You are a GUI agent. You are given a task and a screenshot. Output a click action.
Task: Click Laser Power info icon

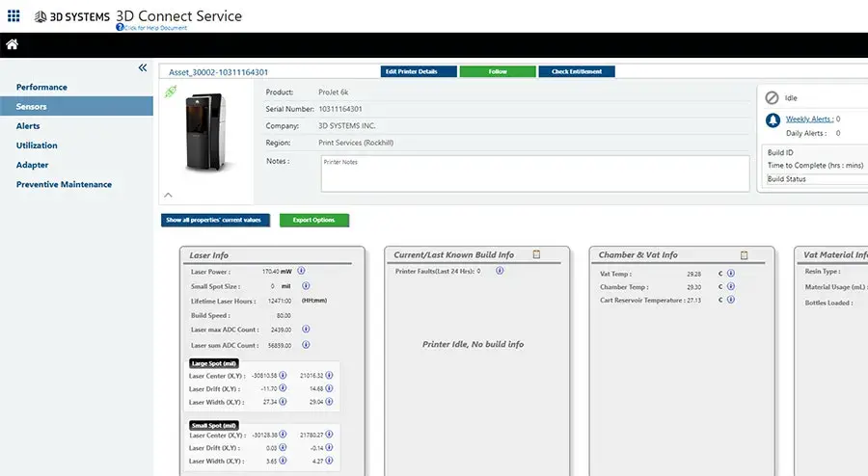[301, 271]
